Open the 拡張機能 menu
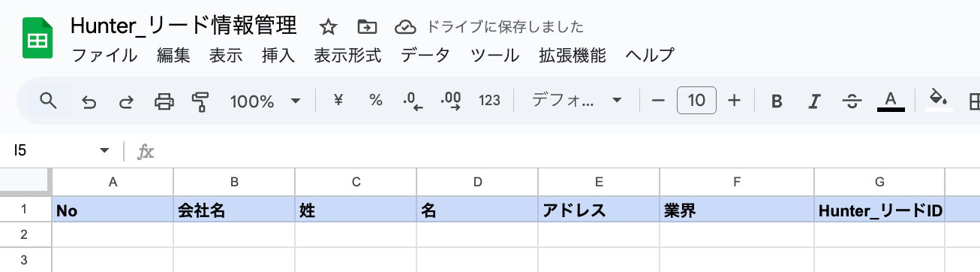Viewport: 980px width, 272px height. [572, 55]
